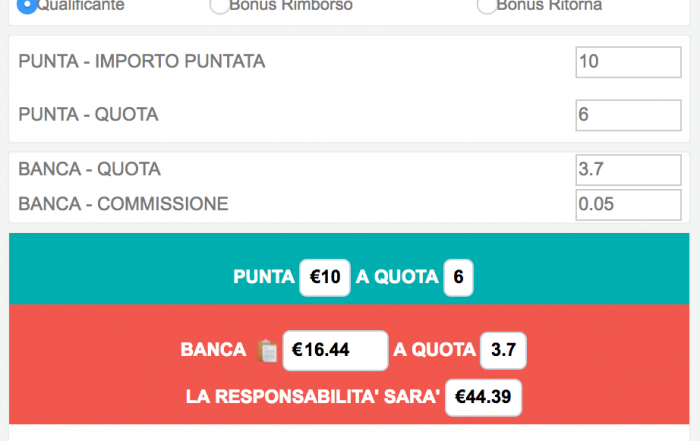Click the €16.44 banca stake field
700x441 pixels.
pos(335,350)
